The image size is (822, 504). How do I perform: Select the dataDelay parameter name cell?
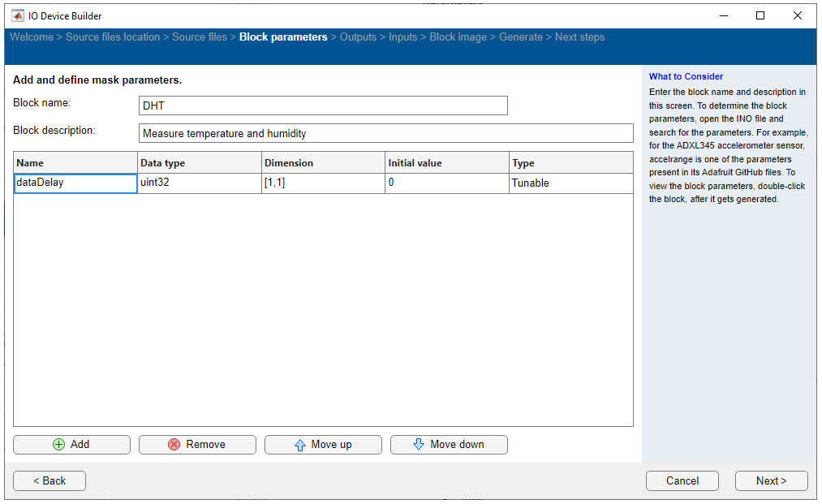pyautogui.click(x=75, y=183)
